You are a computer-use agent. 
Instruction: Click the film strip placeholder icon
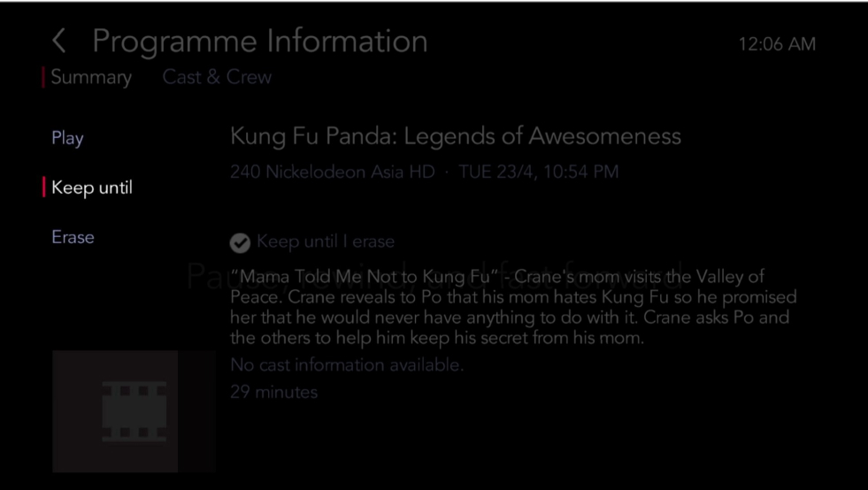134,411
